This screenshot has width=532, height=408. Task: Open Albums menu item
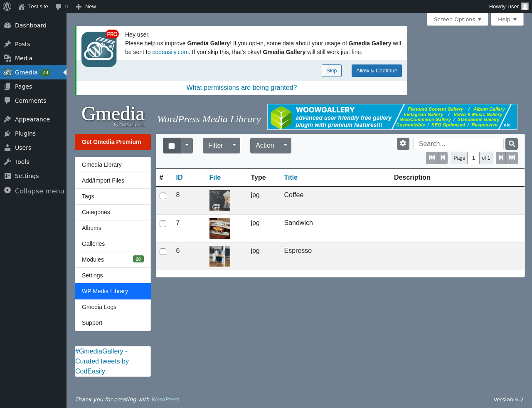113,228
